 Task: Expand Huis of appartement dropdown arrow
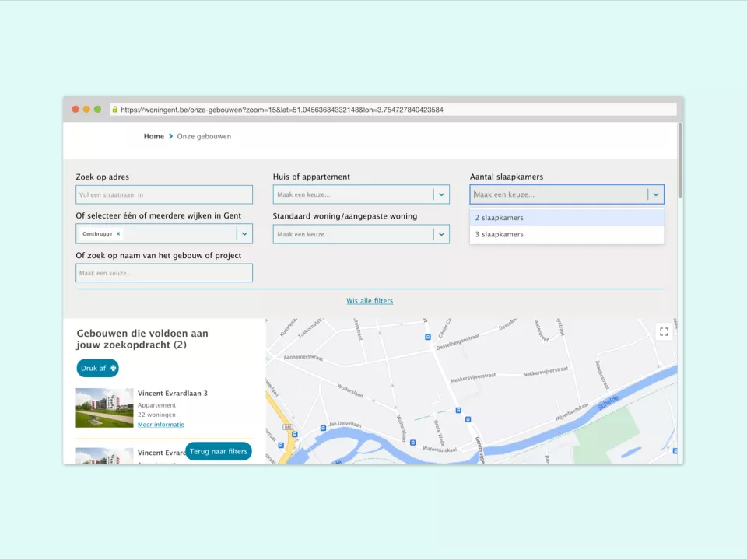click(442, 194)
